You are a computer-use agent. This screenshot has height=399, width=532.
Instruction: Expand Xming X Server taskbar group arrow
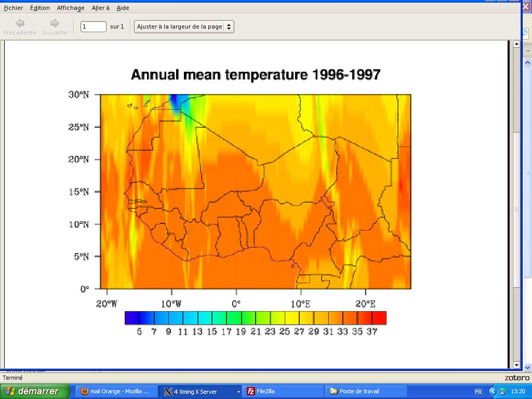[238, 392]
